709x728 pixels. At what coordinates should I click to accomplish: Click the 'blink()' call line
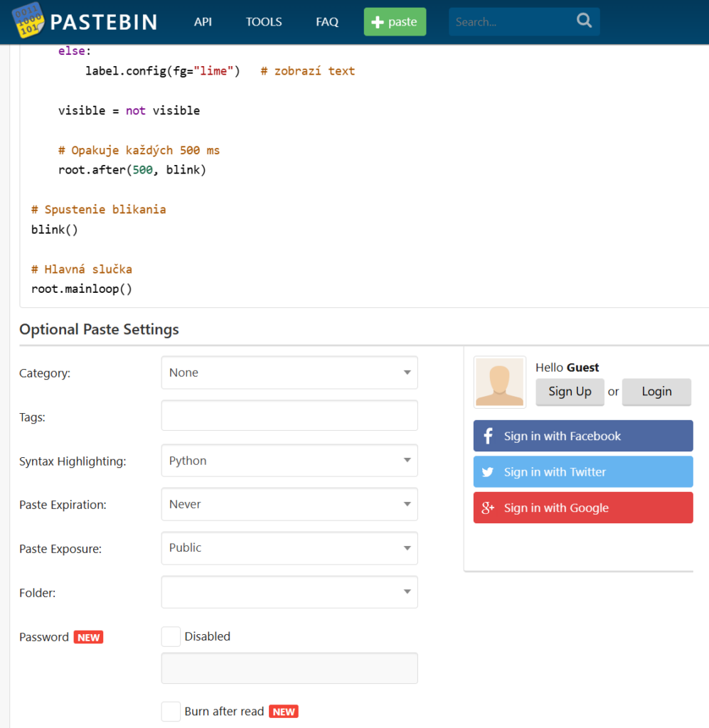click(55, 230)
